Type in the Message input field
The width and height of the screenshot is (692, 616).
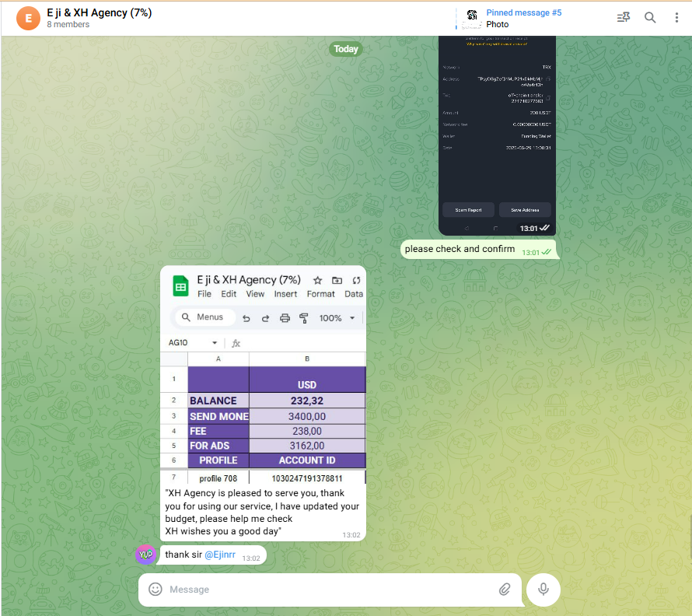click(327, 590)
